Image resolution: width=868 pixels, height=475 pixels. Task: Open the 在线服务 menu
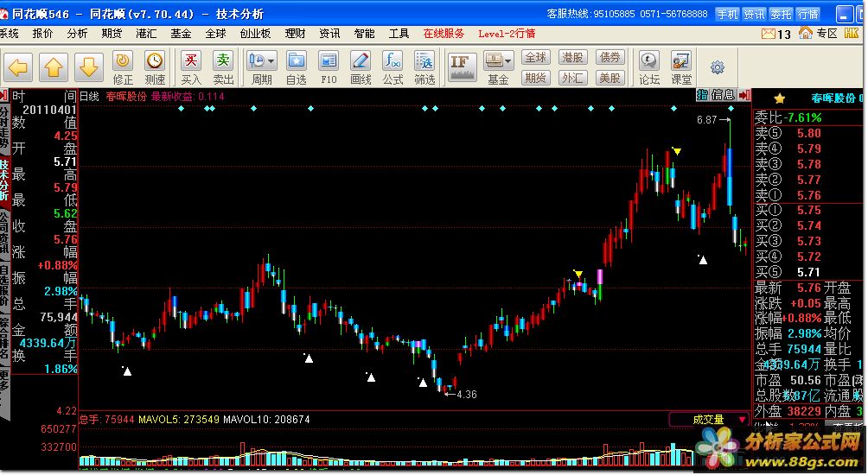coord(444,34)
